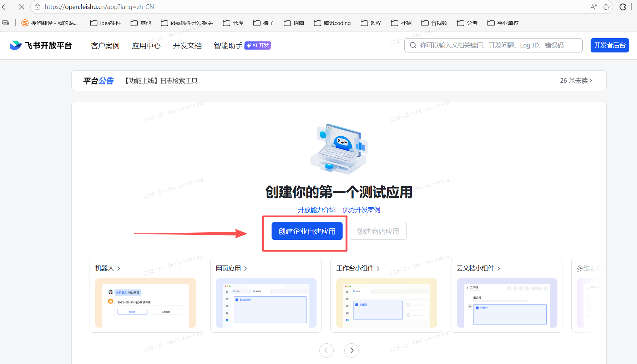Click the browser back arrow

tap(5, 7)
